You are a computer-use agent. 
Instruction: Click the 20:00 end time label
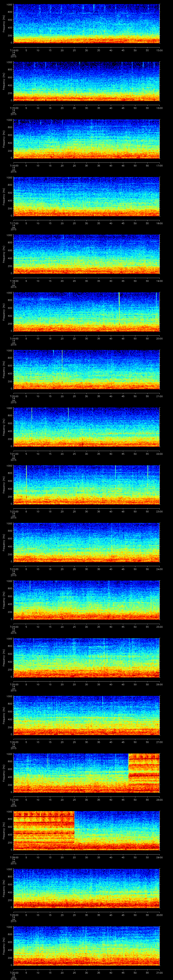tap(160, 339)
